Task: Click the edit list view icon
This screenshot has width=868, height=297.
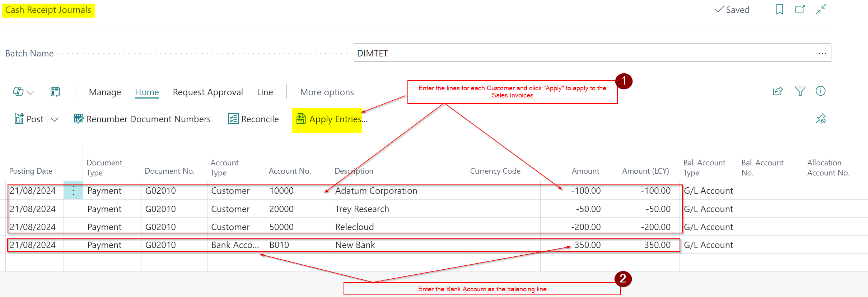Action: [55, 92]
